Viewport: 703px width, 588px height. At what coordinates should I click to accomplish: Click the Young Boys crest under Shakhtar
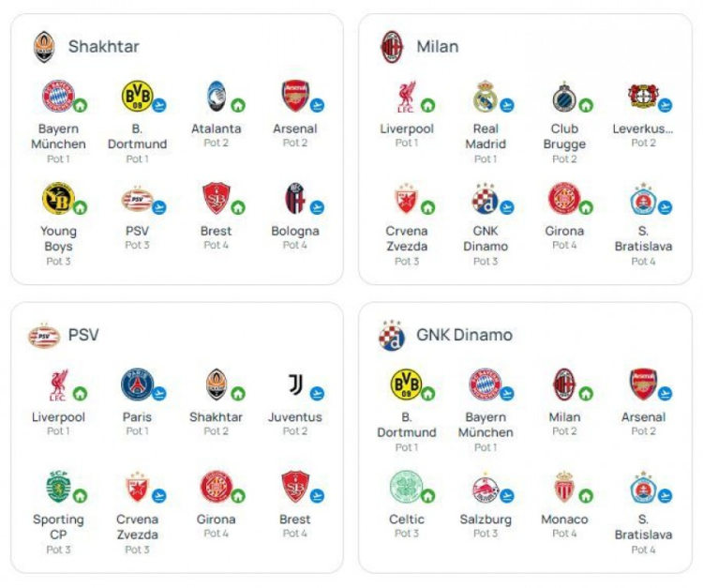pyautogui.click(x=56, y=198)
